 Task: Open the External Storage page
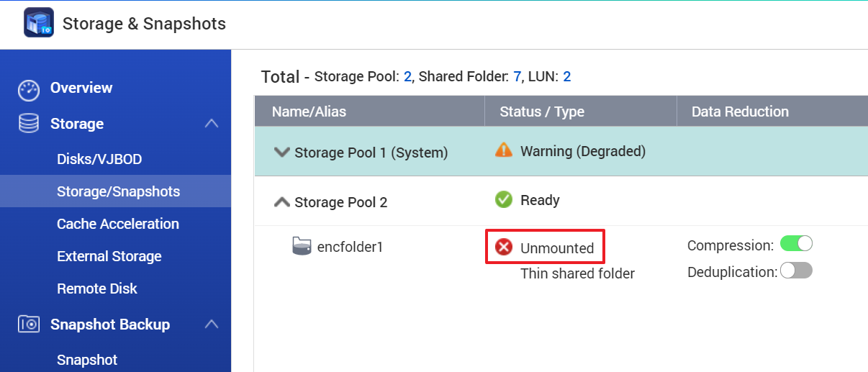tap(109, 256)
